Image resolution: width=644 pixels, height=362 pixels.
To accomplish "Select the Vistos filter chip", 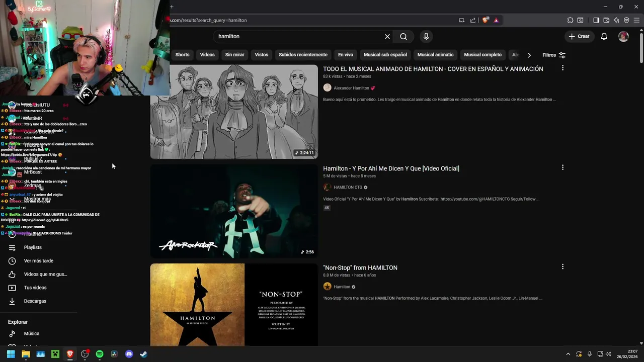I will tap(262, 55).
